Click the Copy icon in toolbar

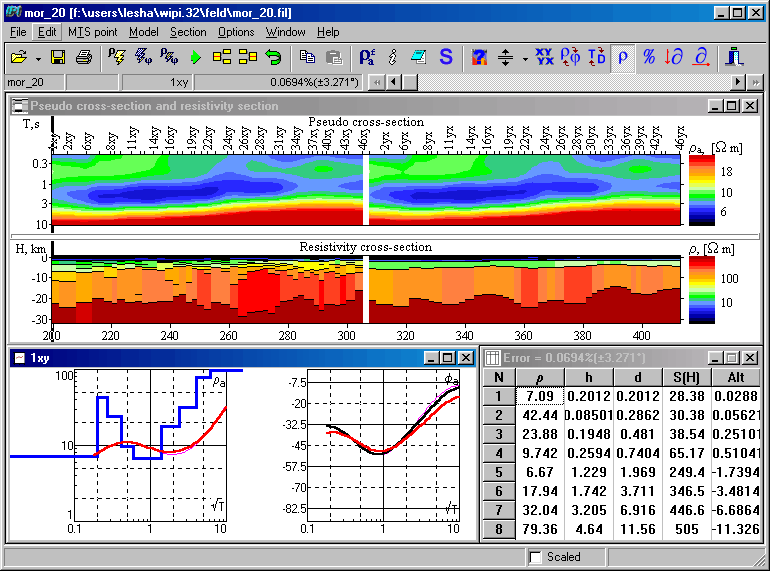point(308,57)
